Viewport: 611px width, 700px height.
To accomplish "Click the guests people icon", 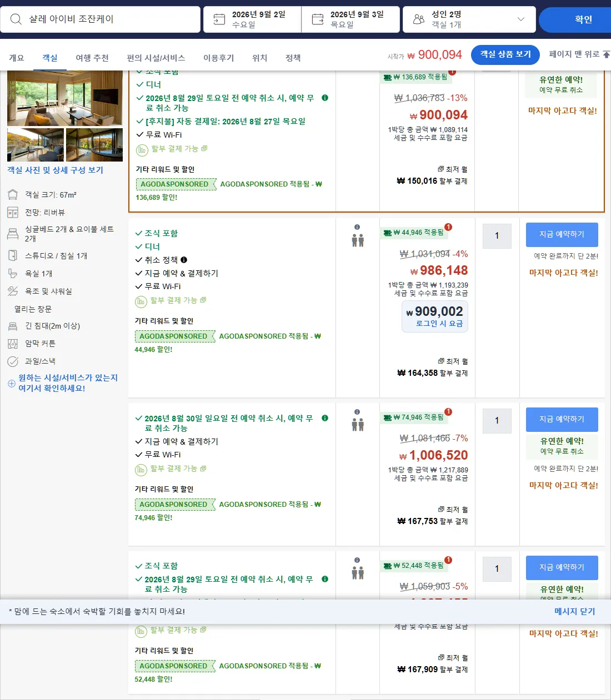I will click(419, 19).
